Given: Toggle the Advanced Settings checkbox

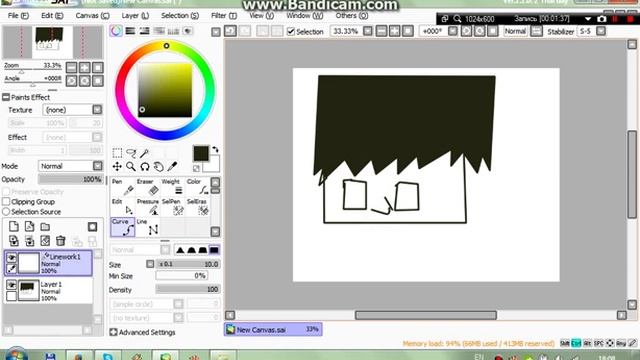Looking at the screenshot, I should (113, 332).
